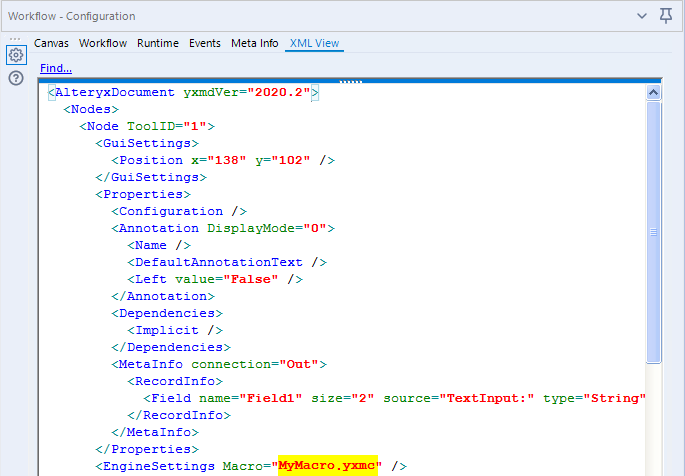Open the Meta Info tab
The height and width of the screenshot is (476, 685).
click(x=255, y=43)
